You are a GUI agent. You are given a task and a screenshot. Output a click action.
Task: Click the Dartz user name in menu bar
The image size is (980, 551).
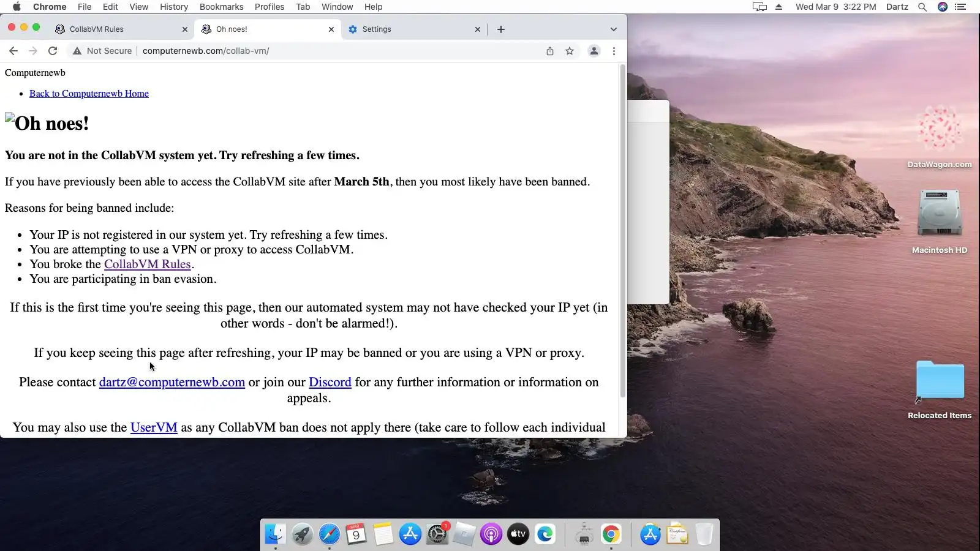[897, 7]
